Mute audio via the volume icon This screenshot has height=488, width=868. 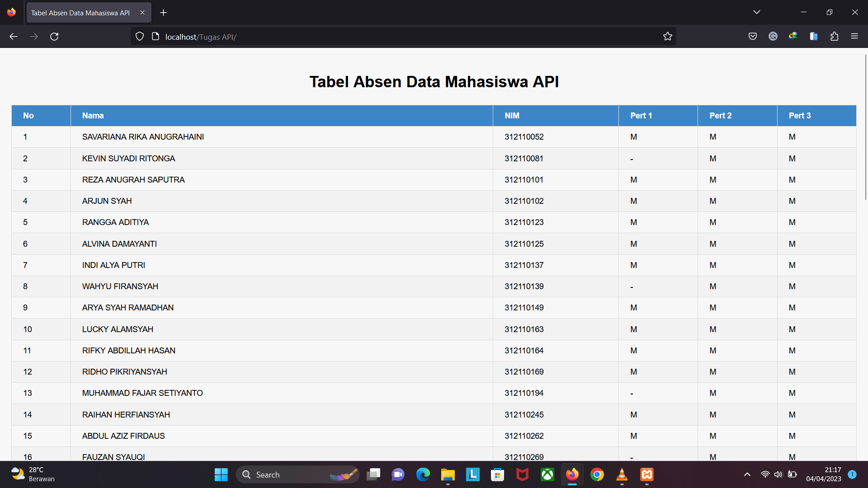click(778, 474)
